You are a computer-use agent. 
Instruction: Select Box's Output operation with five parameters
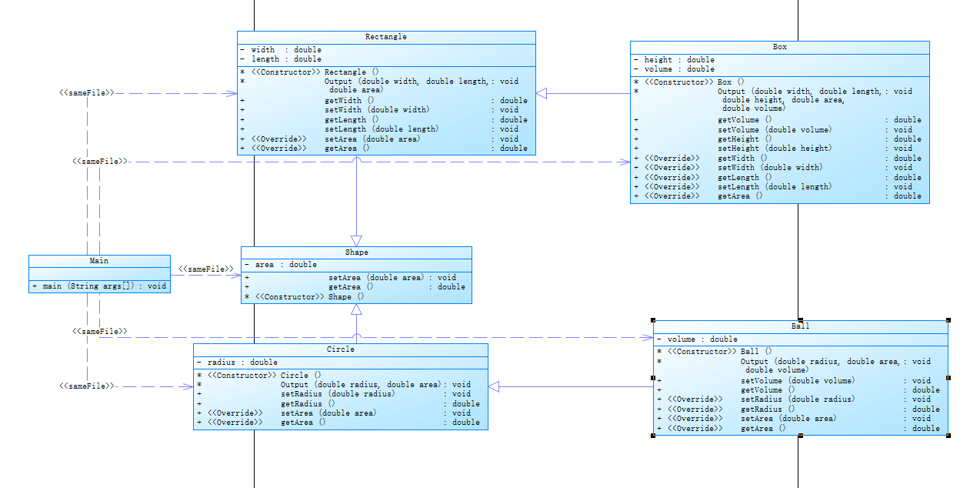pos(773,100)
